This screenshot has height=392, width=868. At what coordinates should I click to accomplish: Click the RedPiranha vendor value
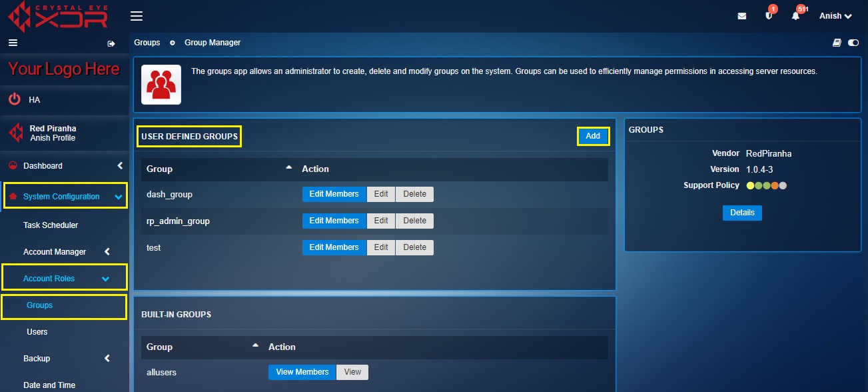coord(769,153)
